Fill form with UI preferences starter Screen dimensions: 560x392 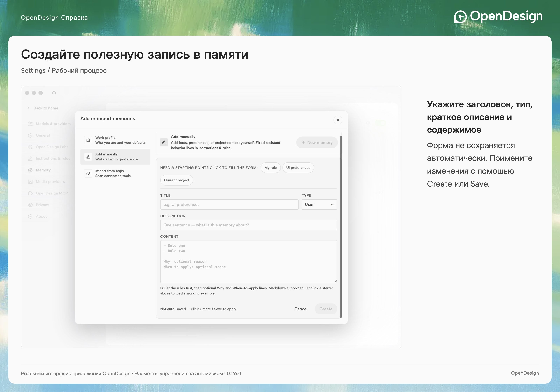[x=298, y=168]
